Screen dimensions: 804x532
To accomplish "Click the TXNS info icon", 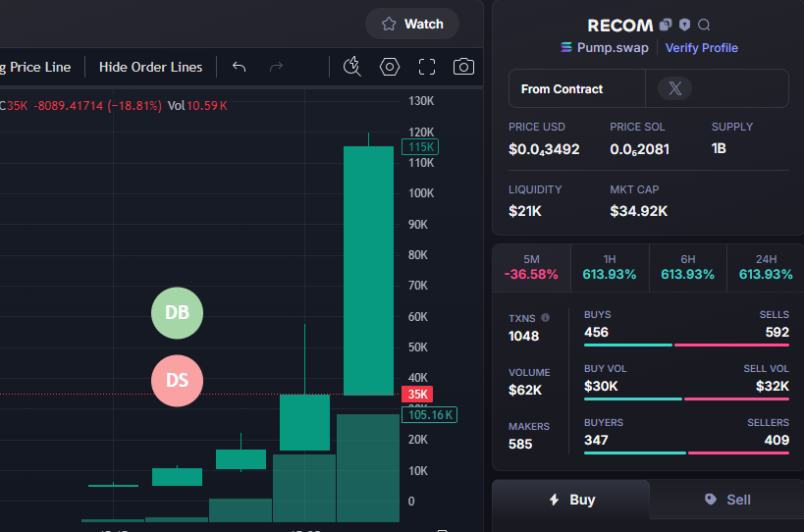I will tap(545, 318).
